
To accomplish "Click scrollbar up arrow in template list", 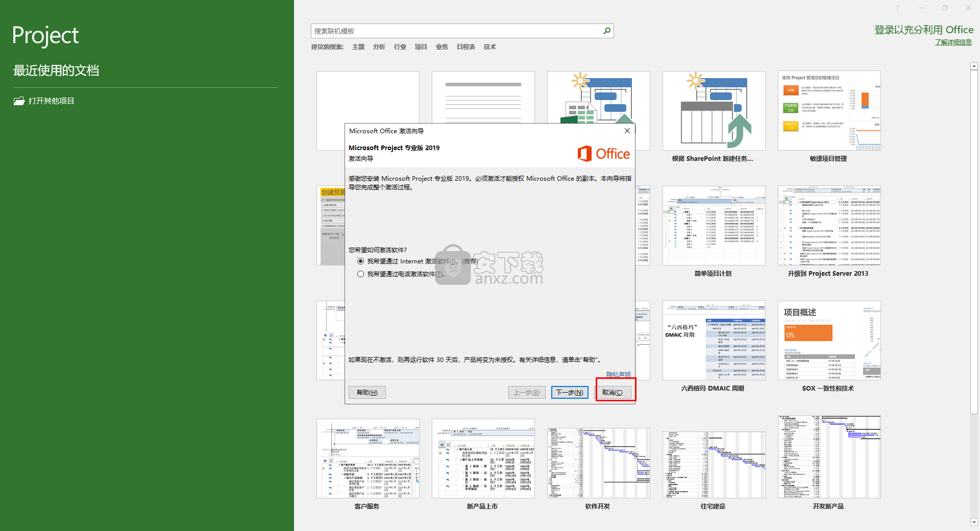I will click(x=974, y=66).
